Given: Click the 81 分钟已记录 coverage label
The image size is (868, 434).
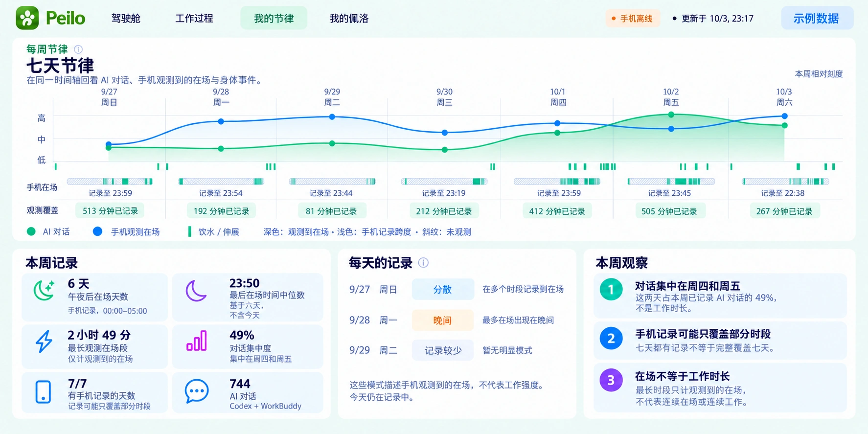Looking at the screenshot, I should pyautogui.click(x=331, y=211).
